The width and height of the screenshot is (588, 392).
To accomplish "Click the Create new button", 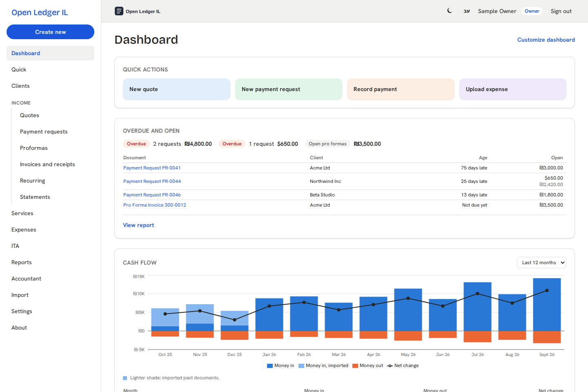I will tap(50, 32).
